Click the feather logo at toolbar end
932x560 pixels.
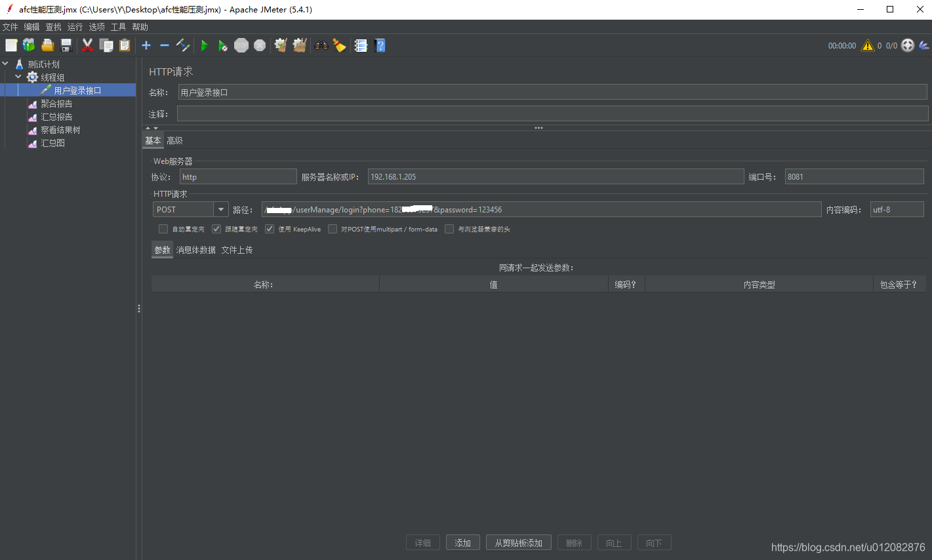(x=924, y=45)
